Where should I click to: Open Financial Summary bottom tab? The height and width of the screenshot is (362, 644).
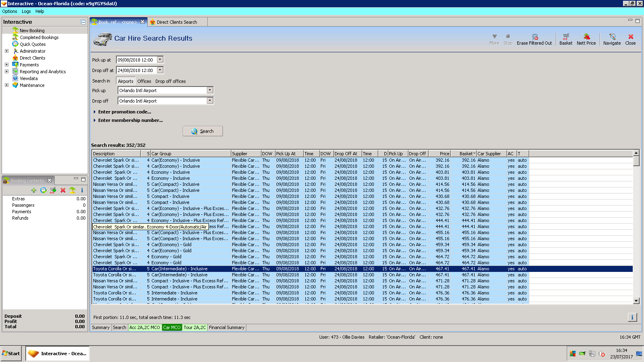click(x=227, y=327)
